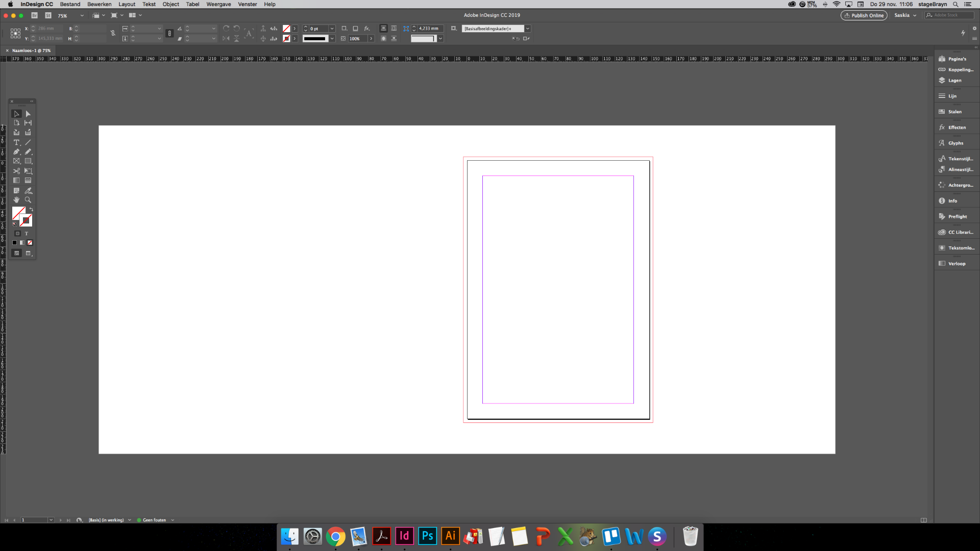
Task: Toggle the Koppeling panel visibility
Action: click(957, 69)
